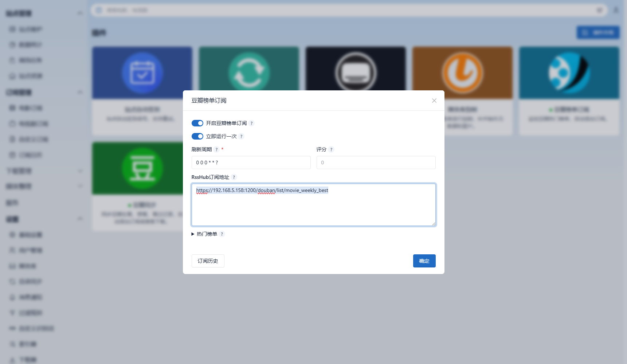The width and height of the screenshot is (627, 364).
Task: Click the blue calendar-check plugin icon in the background
Action: pos(142,73)
